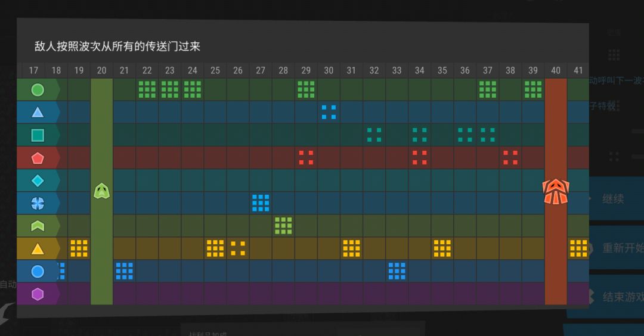The height and width of the screenshot is (336, 644).
Task: Click blue pinwheel squad in wave 27
Action: pos(261,203)
